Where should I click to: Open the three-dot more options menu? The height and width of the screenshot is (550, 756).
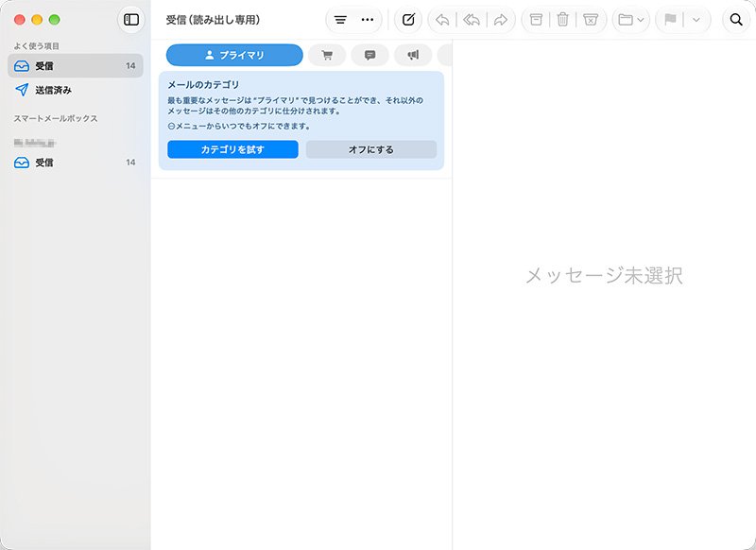[x=368, y=20]
